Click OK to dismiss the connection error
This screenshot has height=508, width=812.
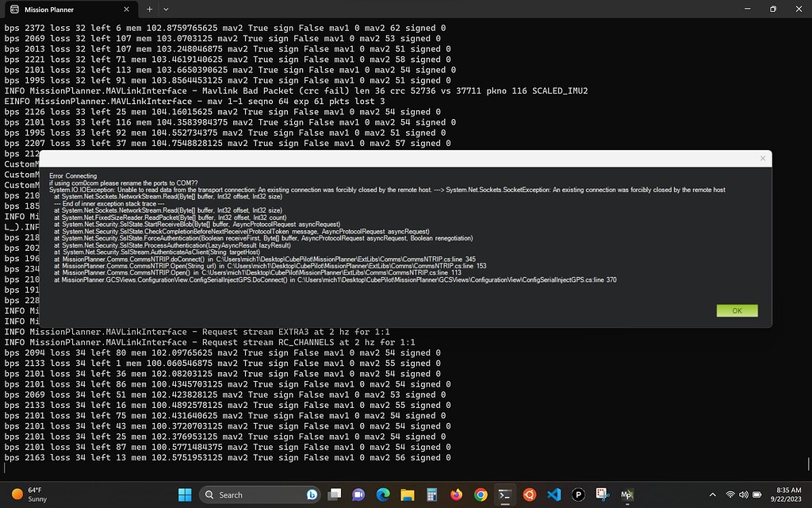[x=736, y=310]
